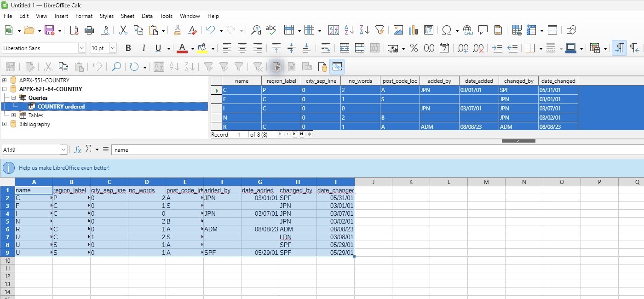This screenshot has height=299, width=644.
Task: Go to the last record
Action: click(302, 134)
